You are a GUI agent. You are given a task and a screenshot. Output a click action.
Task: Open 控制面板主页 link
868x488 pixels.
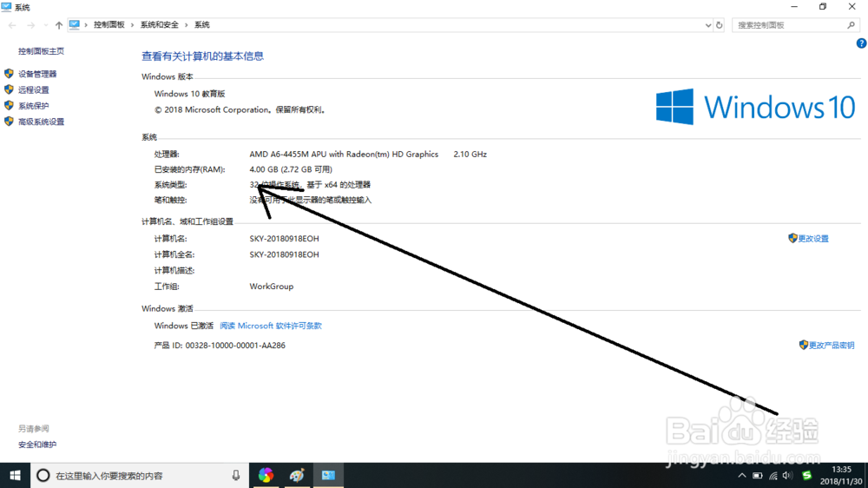pos(41,51)
